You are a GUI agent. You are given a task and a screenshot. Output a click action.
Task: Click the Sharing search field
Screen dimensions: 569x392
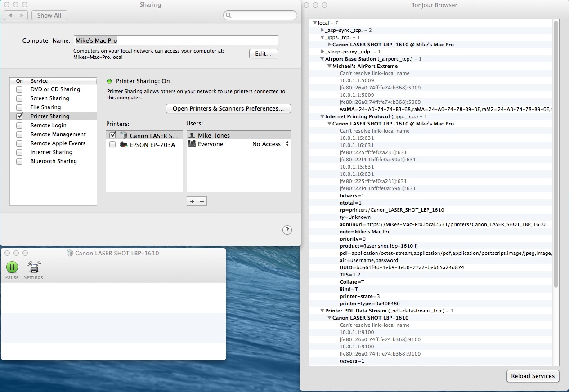260,15
